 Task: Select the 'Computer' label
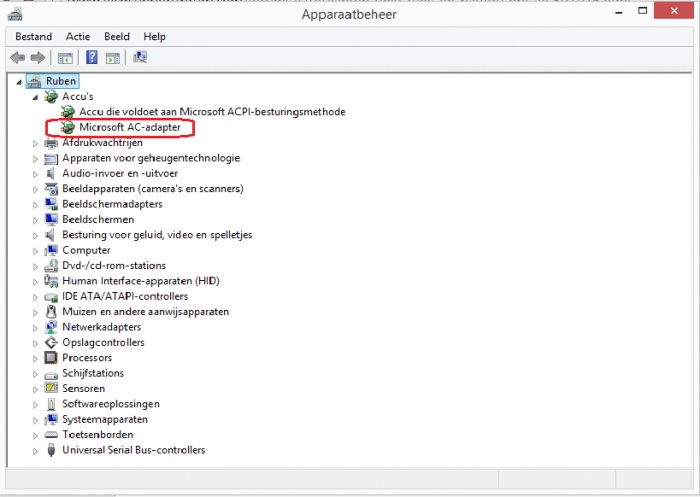click(x=86, y=250)
